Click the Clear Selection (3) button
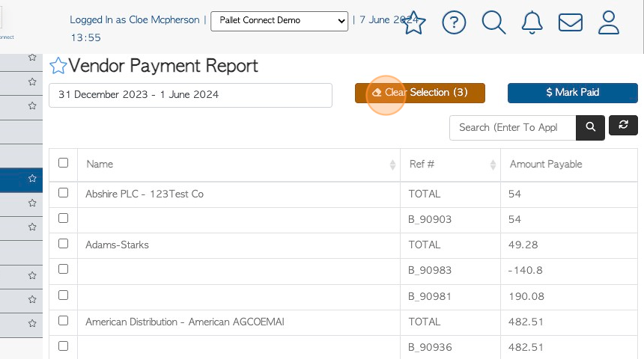The width and height of the screenshot is (644, 359). click(420, 93)
